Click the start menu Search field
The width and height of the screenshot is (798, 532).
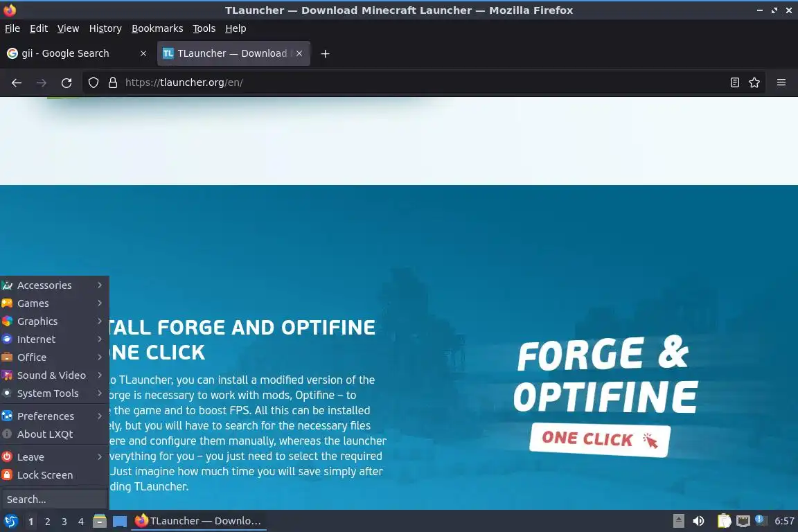point(54,499)
